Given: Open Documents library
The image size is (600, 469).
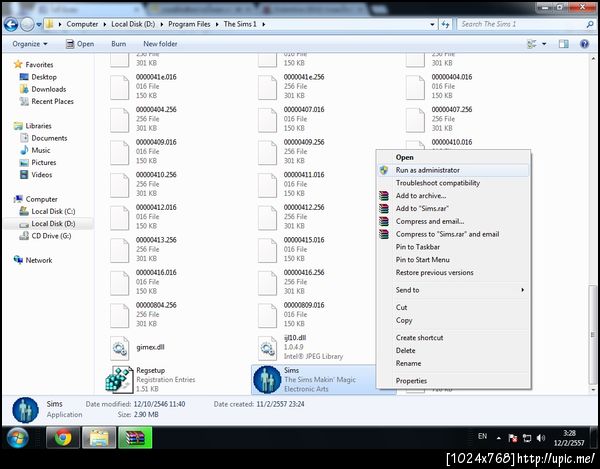Looking at the screenshot, I should [44, 138].
